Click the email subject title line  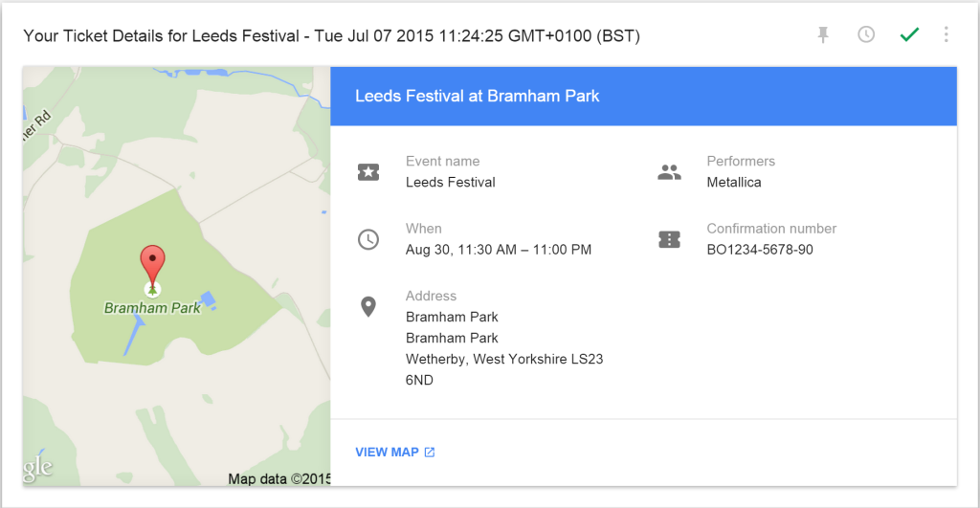coord(331,36)
